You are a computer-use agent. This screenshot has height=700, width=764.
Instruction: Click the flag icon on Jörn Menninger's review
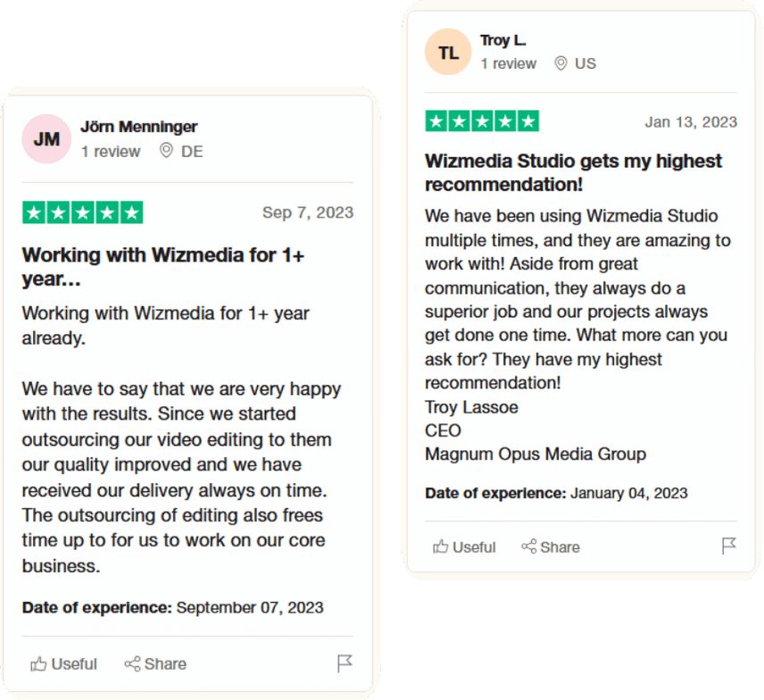pyautogui.click(x=345, y=663)
